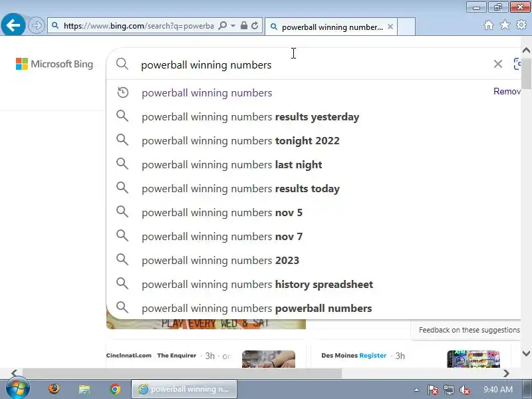
Task: Refresh the page with the reload icon
Action: click(x=255, y=25)
